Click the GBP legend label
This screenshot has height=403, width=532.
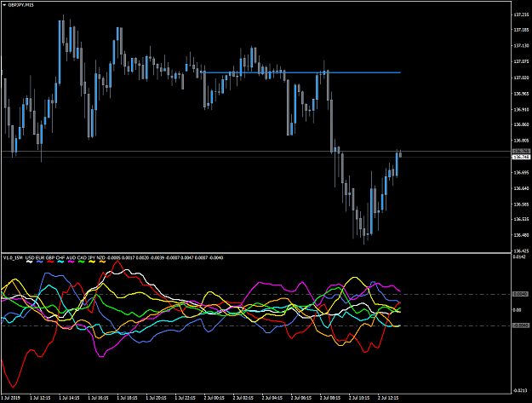pyautogui.click(x=50, y=257)
